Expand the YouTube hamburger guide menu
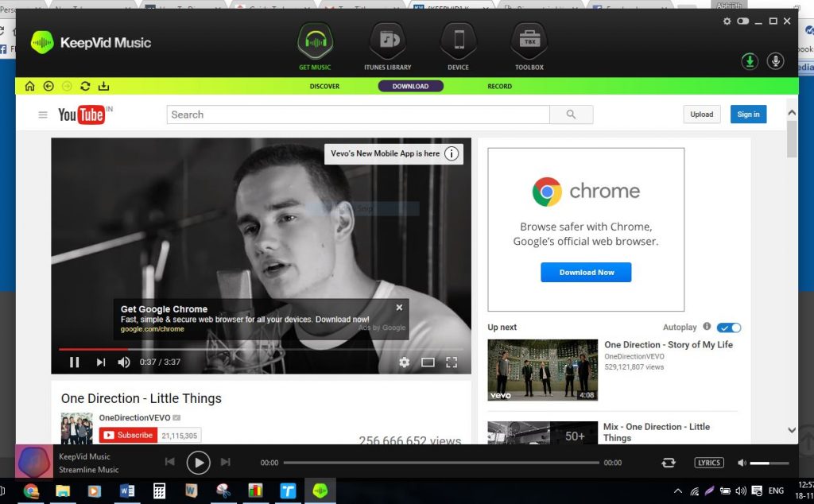 [x=43, y=114]
